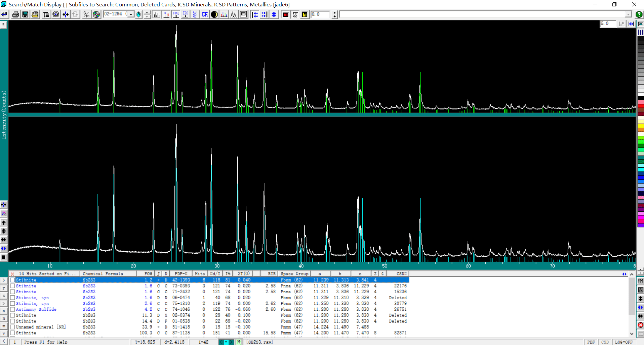
Task: Toggle the HKL line labels icon
Action: [x=176, y=14]
